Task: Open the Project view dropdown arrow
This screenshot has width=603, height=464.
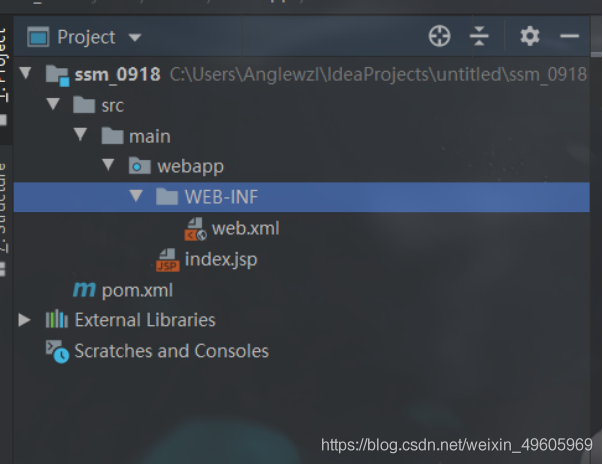Action: (135, 38)
